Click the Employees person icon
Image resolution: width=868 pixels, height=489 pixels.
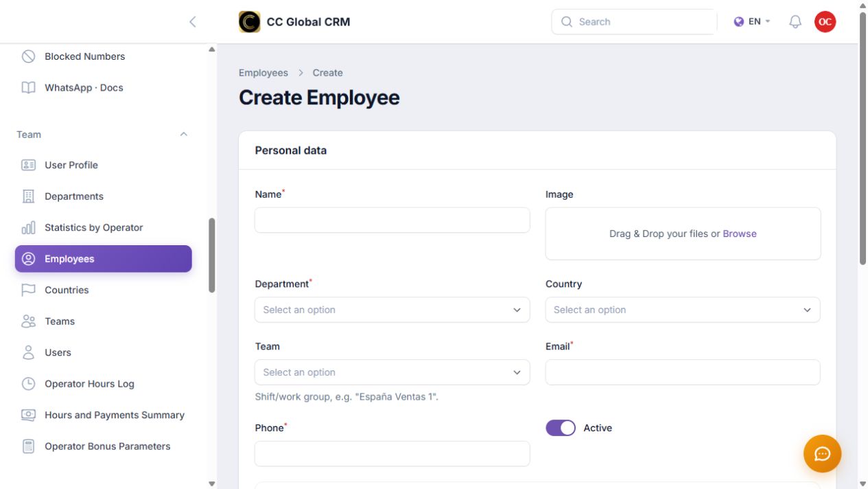click(x=28, y=259)
